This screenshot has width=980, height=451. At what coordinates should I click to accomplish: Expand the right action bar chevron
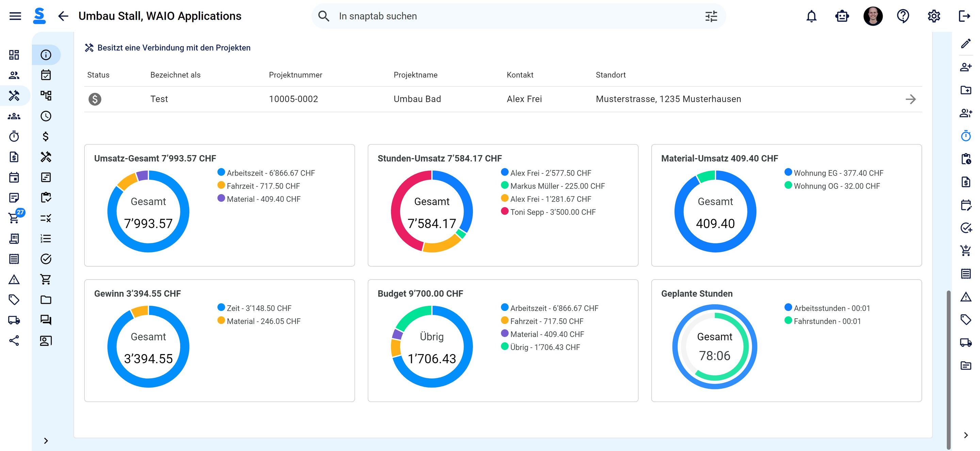click(x=966, y=435)
